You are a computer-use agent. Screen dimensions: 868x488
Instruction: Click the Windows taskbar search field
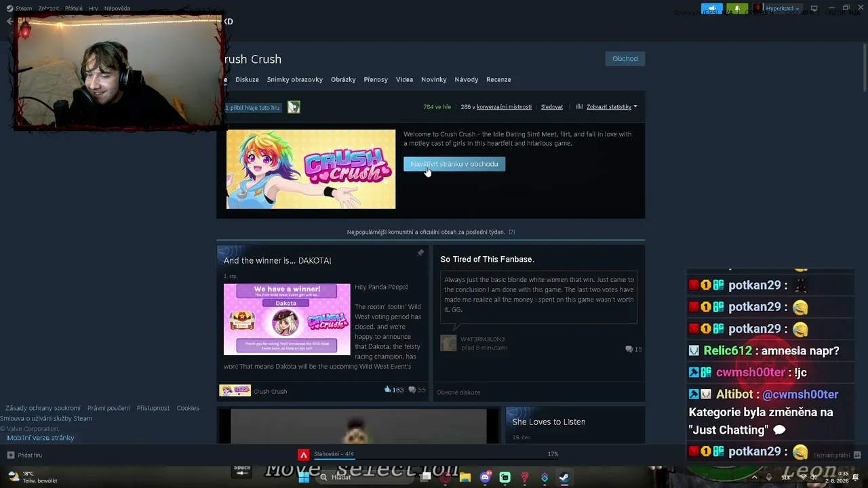point(365,477)
